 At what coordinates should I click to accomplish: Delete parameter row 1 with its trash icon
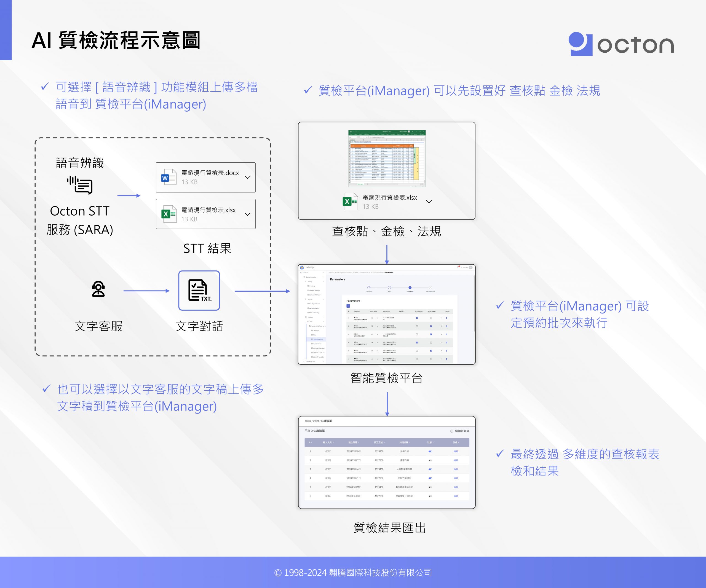tap(446, 318)
